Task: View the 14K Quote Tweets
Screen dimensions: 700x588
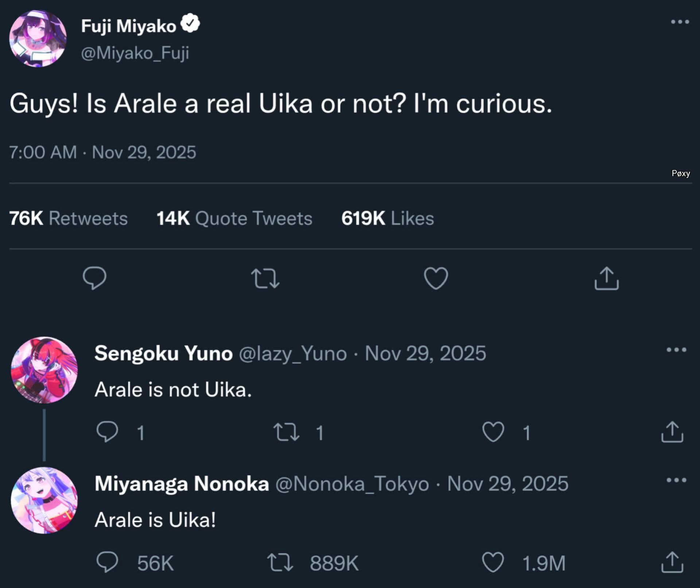Action: coord(234,218)
